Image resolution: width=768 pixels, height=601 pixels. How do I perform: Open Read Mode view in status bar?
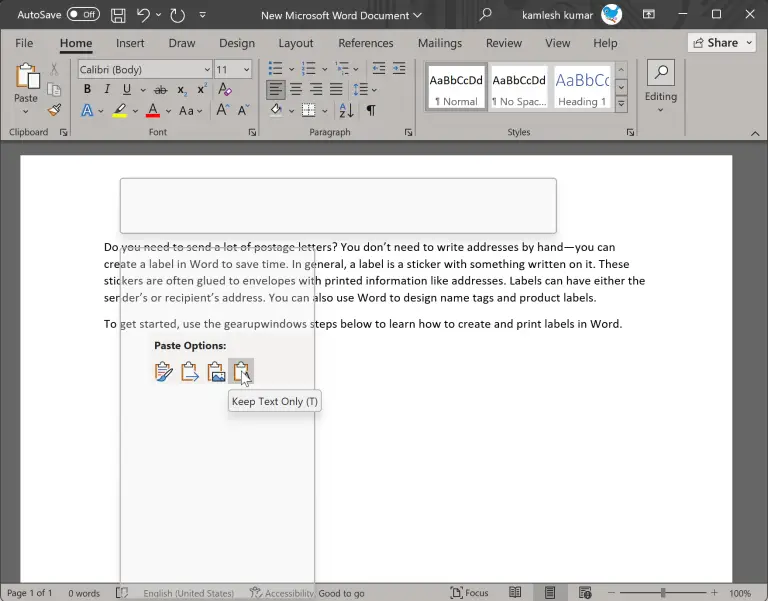pyautogui.click(x=515, y=592)
